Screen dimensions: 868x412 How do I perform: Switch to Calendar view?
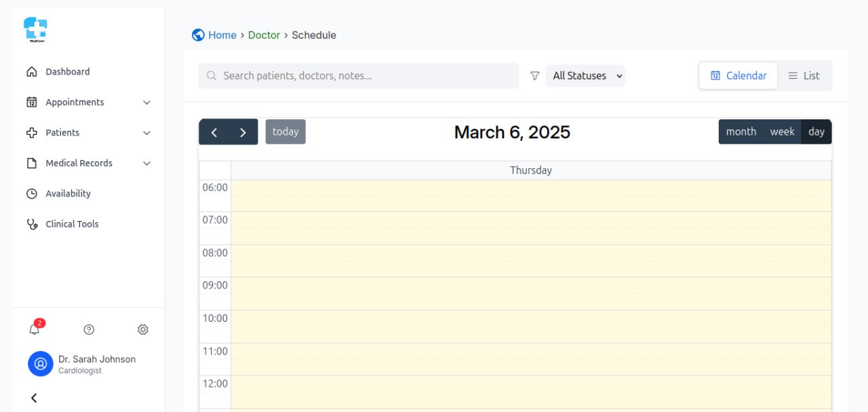pos(738,76)
